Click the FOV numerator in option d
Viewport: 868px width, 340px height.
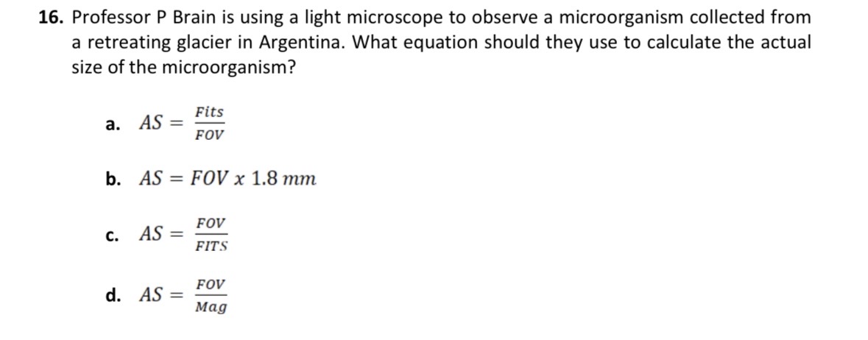coord(212,283)
